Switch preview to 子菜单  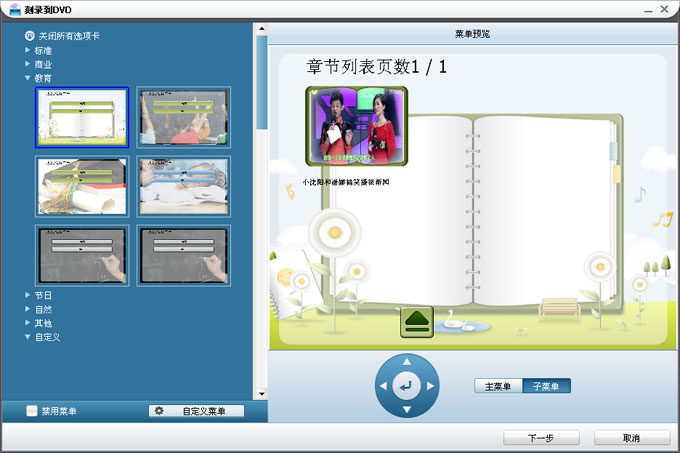point(546,386)
